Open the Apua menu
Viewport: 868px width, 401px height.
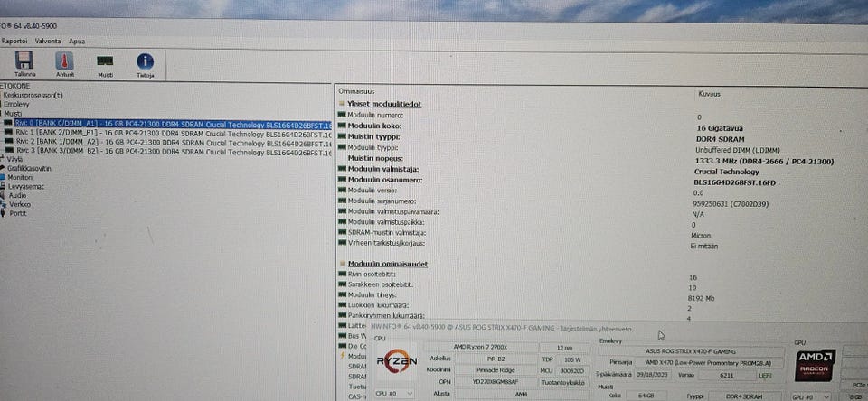77,41
